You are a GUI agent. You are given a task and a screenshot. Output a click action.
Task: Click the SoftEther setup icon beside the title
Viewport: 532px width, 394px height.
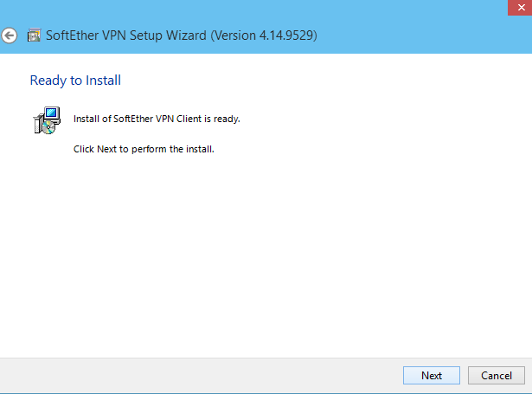point(34,36)
